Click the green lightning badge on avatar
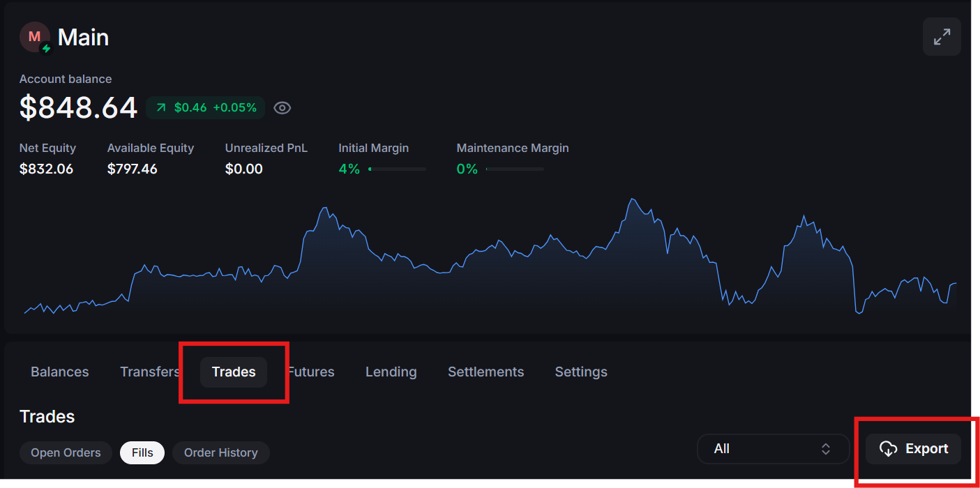 (x=47, y=49)
